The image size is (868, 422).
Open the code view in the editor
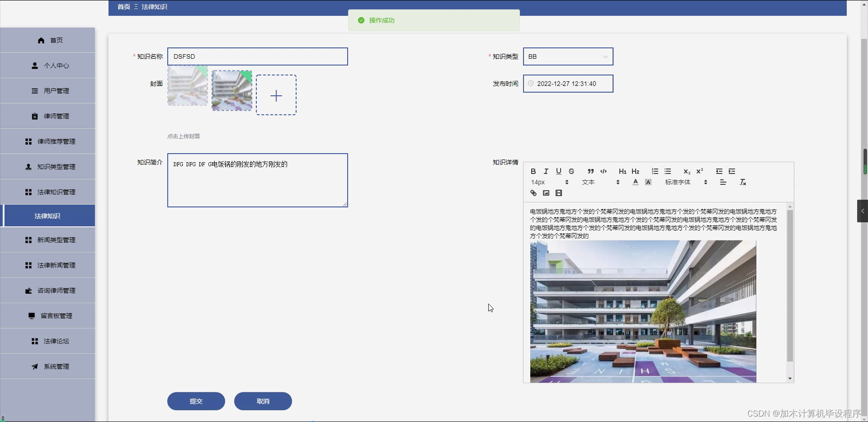603,171
